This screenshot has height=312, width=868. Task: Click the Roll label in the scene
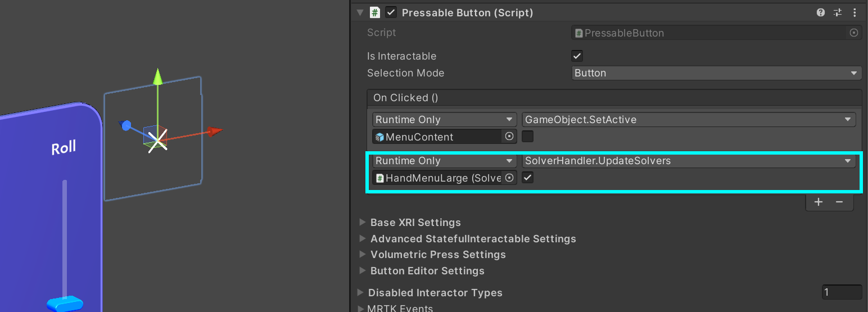click(64, 148)
